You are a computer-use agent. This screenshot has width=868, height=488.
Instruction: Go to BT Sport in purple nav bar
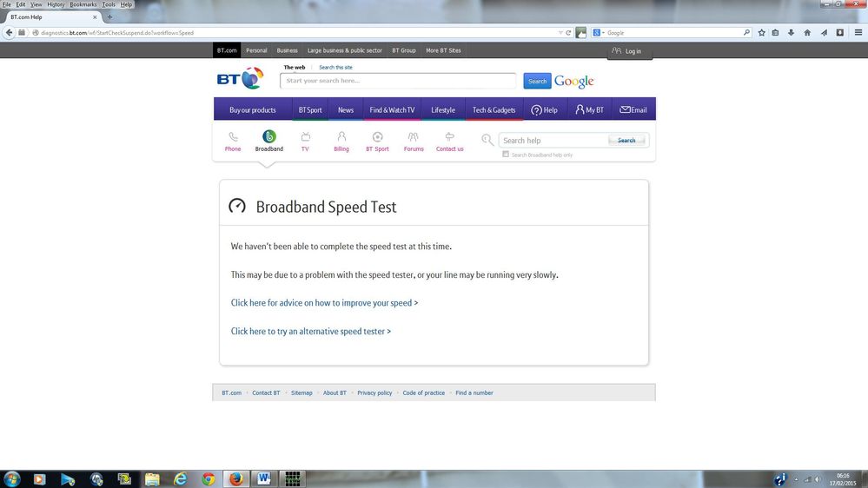pyautogui.click(x=310, y=109)
